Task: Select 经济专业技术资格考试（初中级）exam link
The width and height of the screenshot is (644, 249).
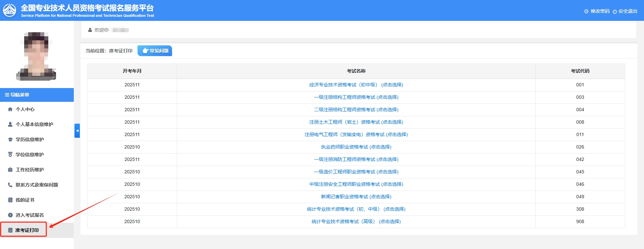Action: (x=356, y=85)
